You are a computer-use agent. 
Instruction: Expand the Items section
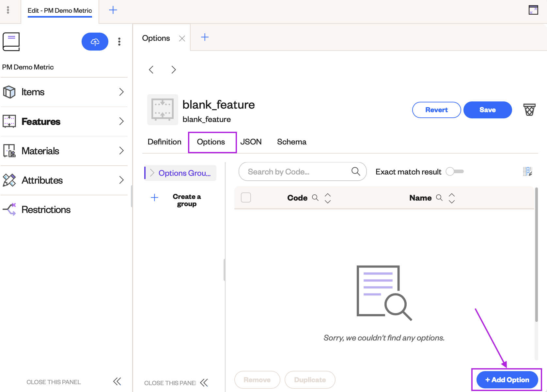[121, 92]
